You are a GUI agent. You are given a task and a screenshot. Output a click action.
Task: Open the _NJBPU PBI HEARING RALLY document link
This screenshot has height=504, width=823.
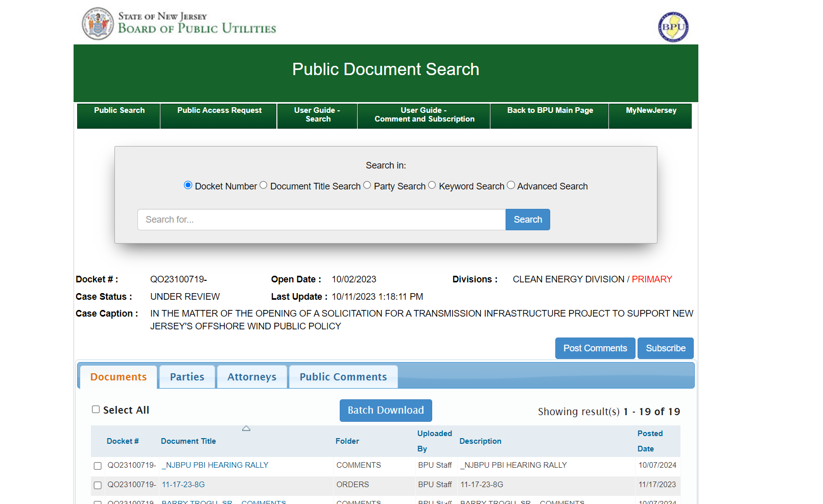click(x=215, y=465)
